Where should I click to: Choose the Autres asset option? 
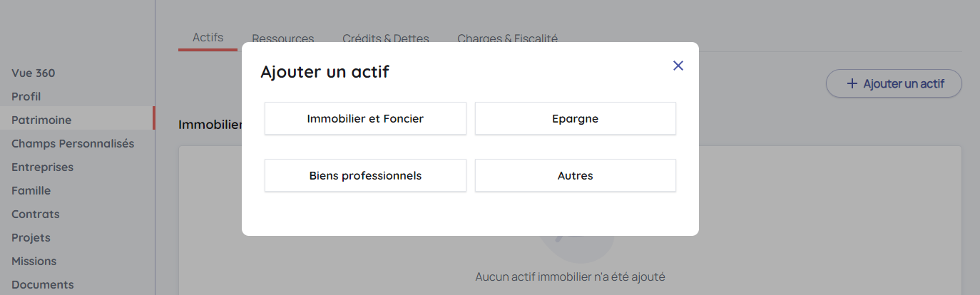[x=575, y=175]
